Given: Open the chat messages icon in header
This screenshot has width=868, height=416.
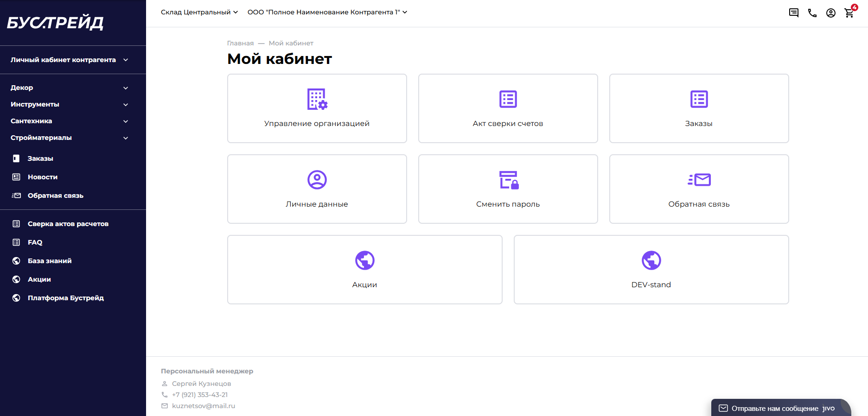Looking at the screenshot, I should 793,13.
